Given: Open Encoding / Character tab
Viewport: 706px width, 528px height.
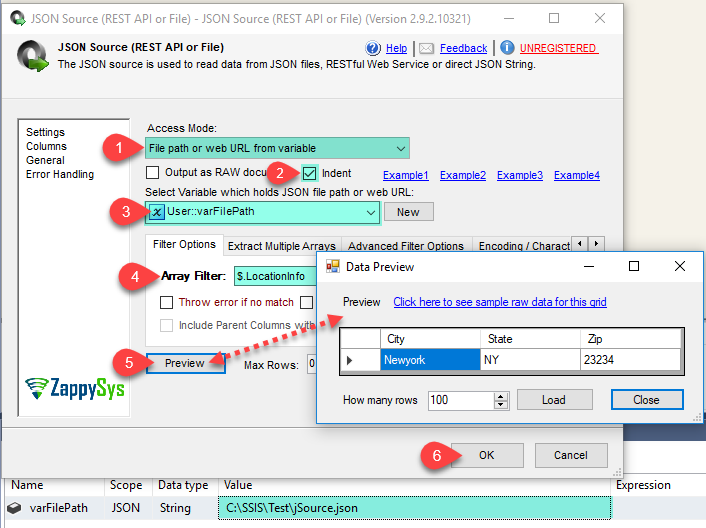Looking at the screenshot, I should click(524, 246).
